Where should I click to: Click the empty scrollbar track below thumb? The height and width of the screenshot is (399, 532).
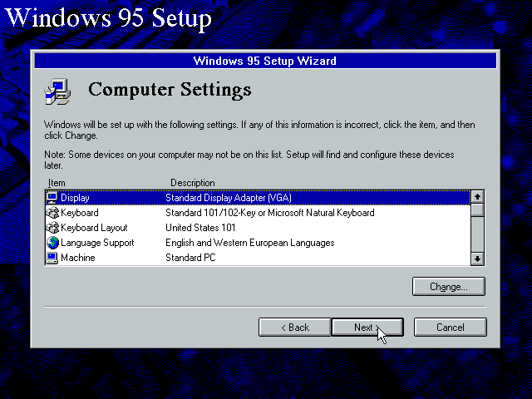point(477,237)
